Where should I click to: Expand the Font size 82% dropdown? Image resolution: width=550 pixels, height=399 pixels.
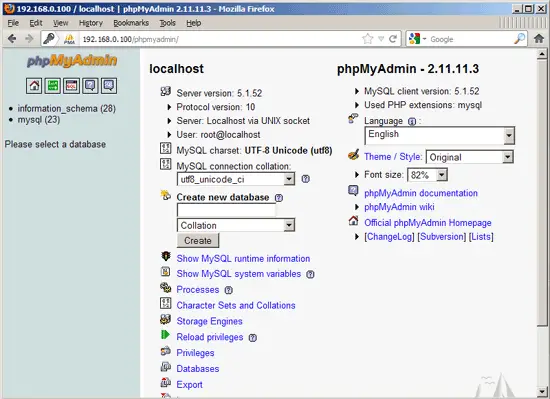[x=427, y=175]
